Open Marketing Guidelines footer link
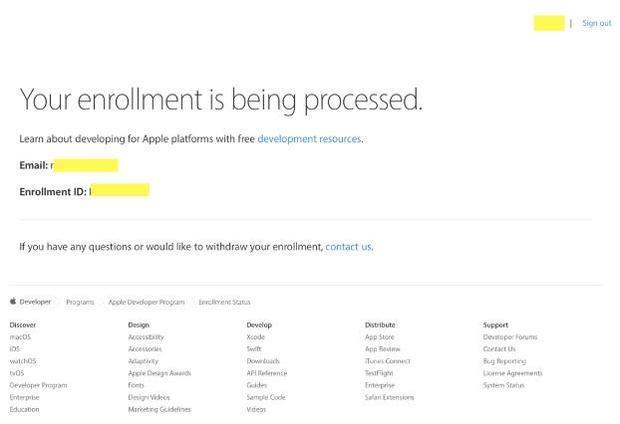The width and height of the screenshot is (620, 424). (159, 409)
